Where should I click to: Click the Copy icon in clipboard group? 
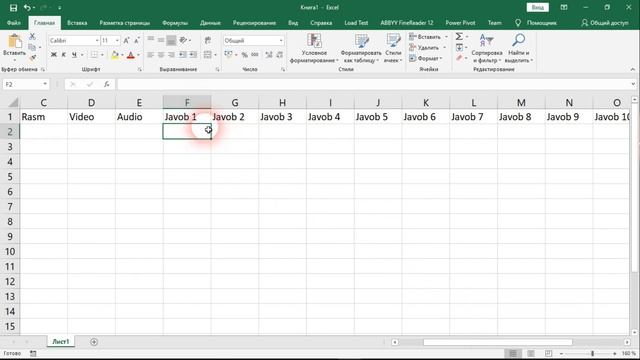32,47
